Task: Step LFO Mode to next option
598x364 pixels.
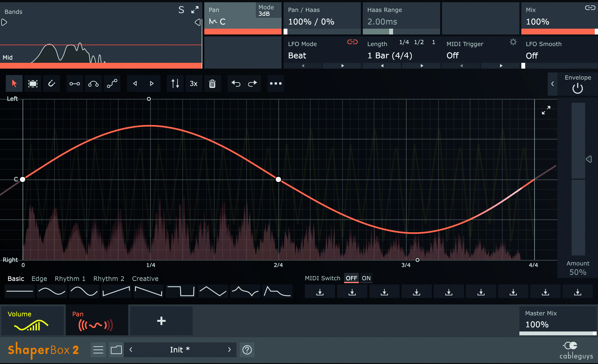Action: 342,66
